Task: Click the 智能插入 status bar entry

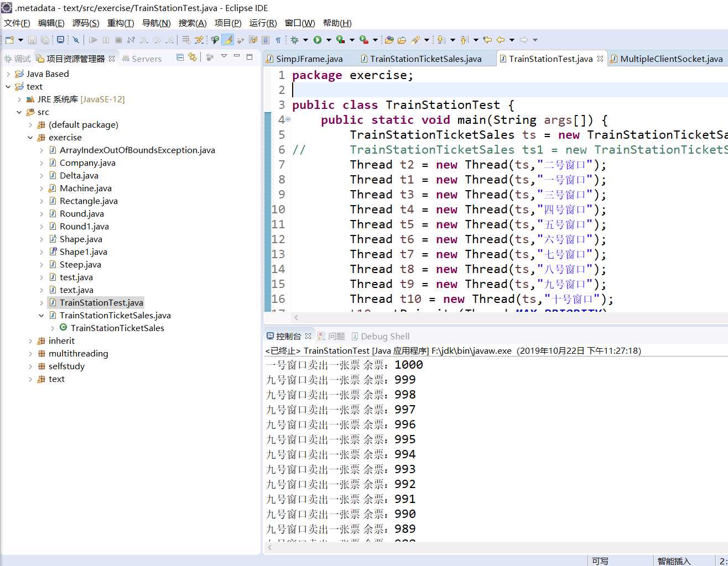Action: [674, 561]
